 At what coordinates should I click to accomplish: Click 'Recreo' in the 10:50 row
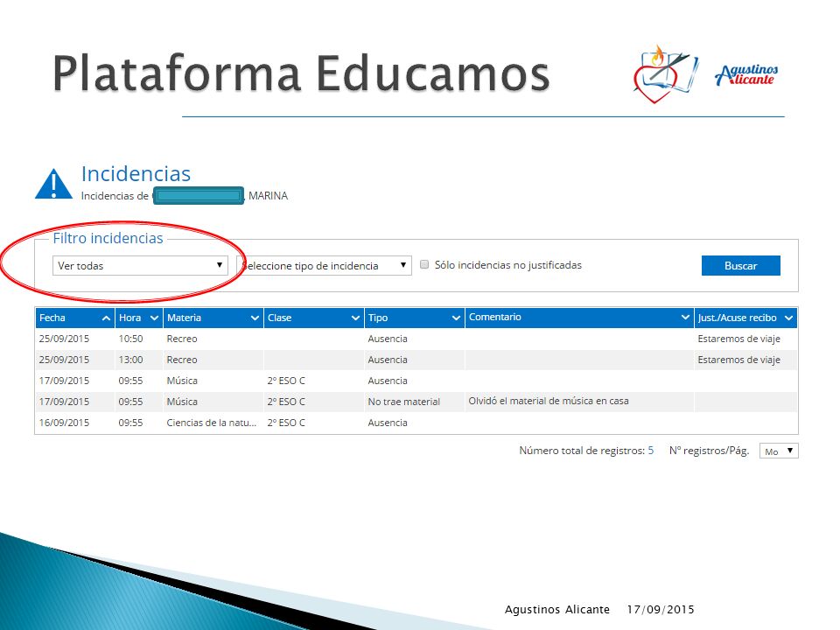[182, 339]
